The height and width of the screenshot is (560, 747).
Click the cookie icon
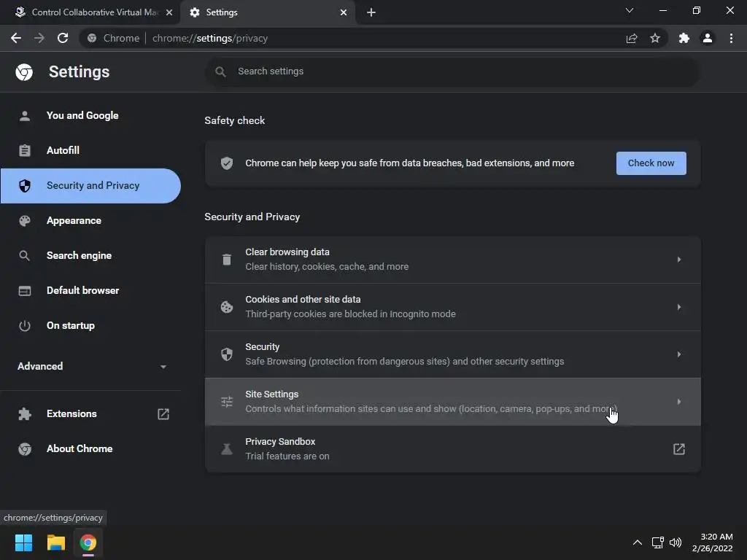[227, 307]
